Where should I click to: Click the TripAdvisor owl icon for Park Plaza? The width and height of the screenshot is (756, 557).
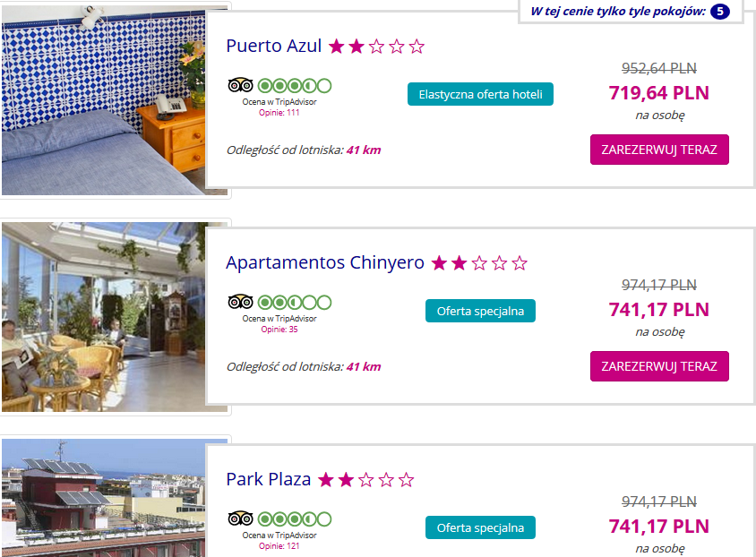tap(240, 519)
